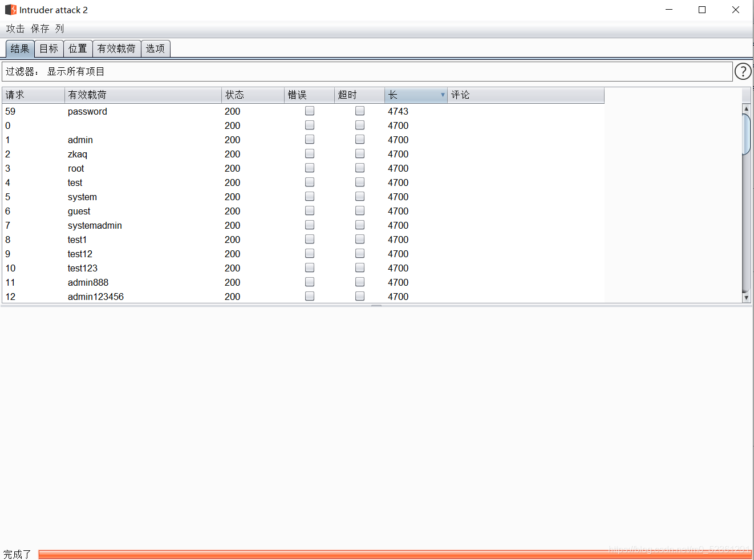Open the help icon beside the filter

tap(743, 71)
